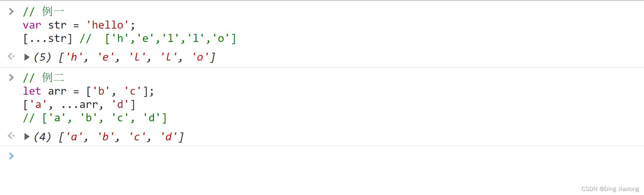Click the (4) length count in the output
The width and height of the screenshot is (644, 195).
[x=42, y=137]
